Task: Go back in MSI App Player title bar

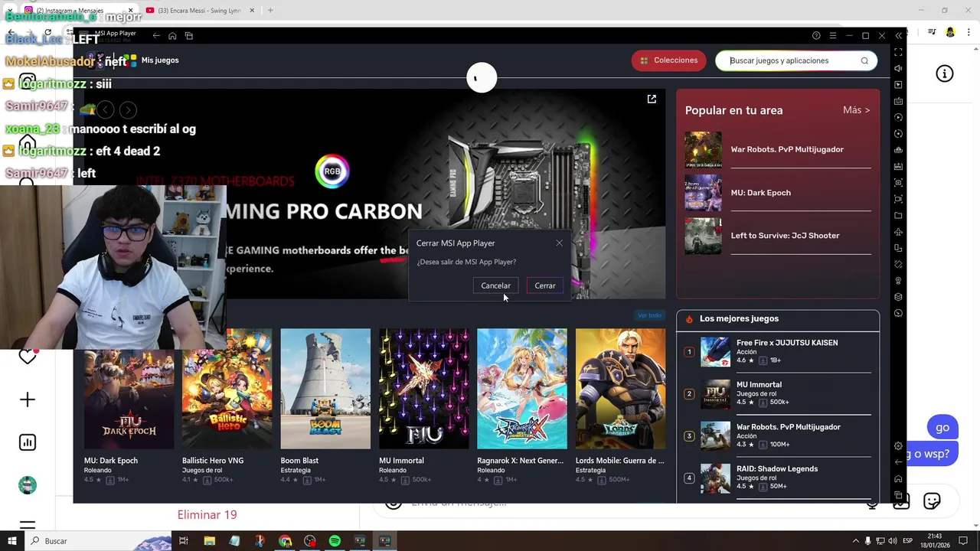Action: click(x=156, y=36)
